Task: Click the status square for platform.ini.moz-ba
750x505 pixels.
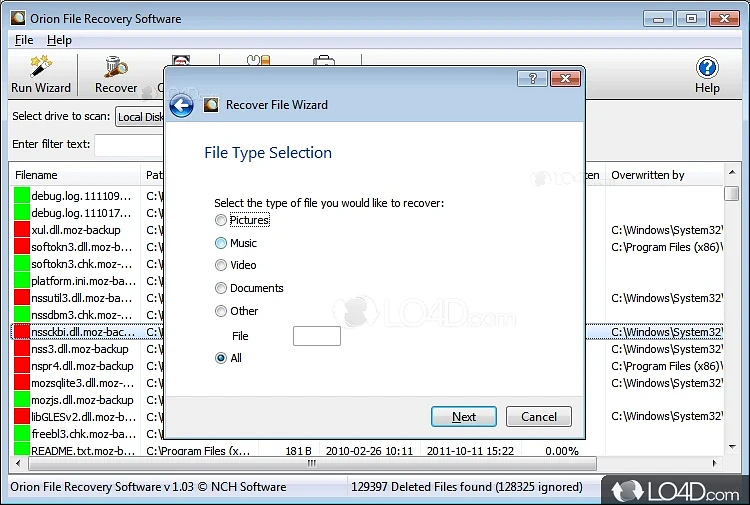Action: pos(22,281)
